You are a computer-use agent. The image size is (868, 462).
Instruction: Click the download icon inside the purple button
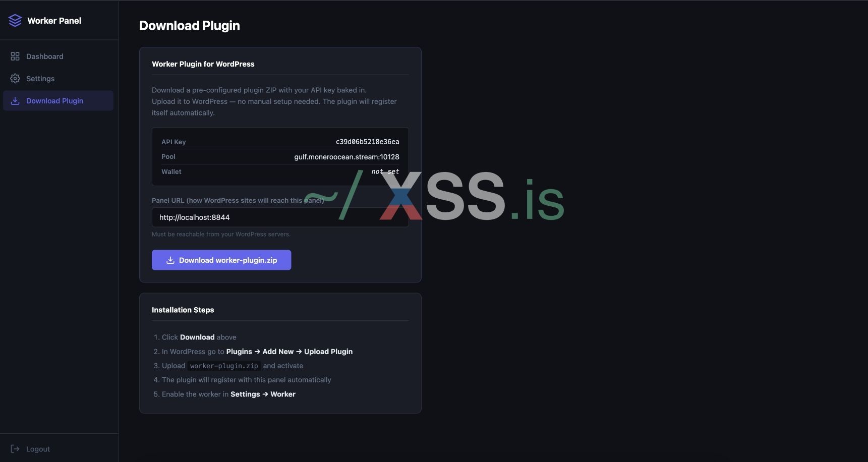pos(170,260)
